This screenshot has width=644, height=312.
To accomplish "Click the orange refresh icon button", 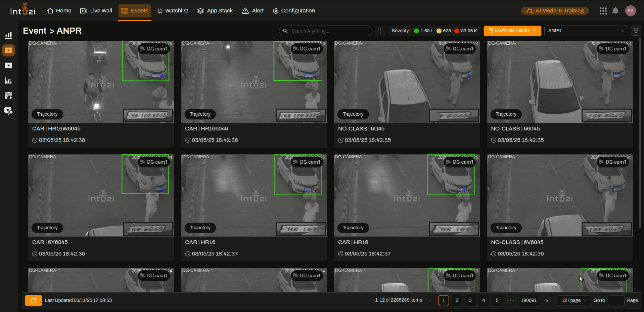I will click(34, 301).
